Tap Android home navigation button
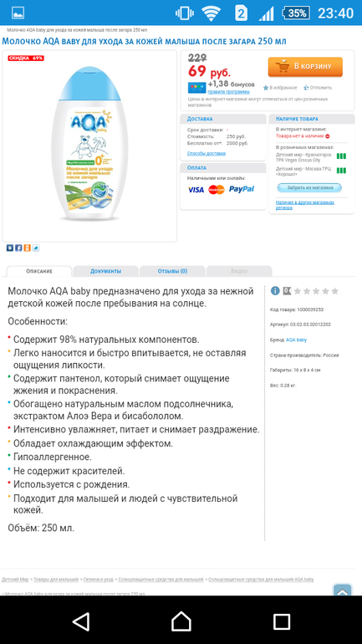Image resolution: width=362 pixels, height=644 pixels. [x=181, y=621]
